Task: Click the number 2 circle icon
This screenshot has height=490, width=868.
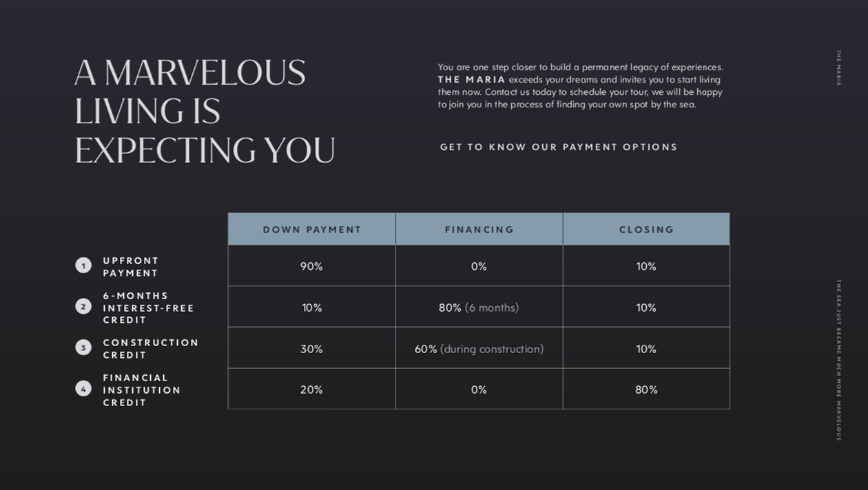Action: point(83,307)
